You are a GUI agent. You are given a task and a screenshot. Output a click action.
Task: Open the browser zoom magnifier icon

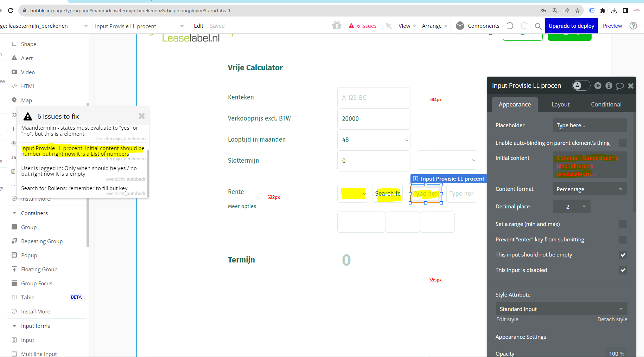[x=555, y=11]
